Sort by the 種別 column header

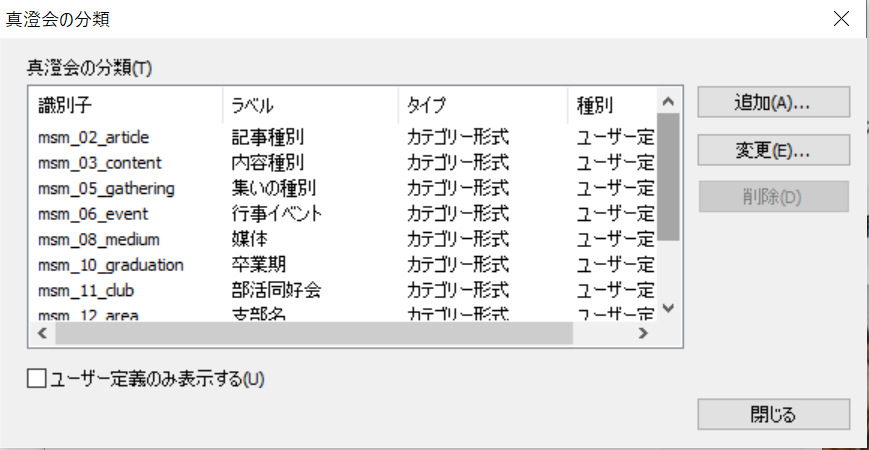[x=612, y=105]
